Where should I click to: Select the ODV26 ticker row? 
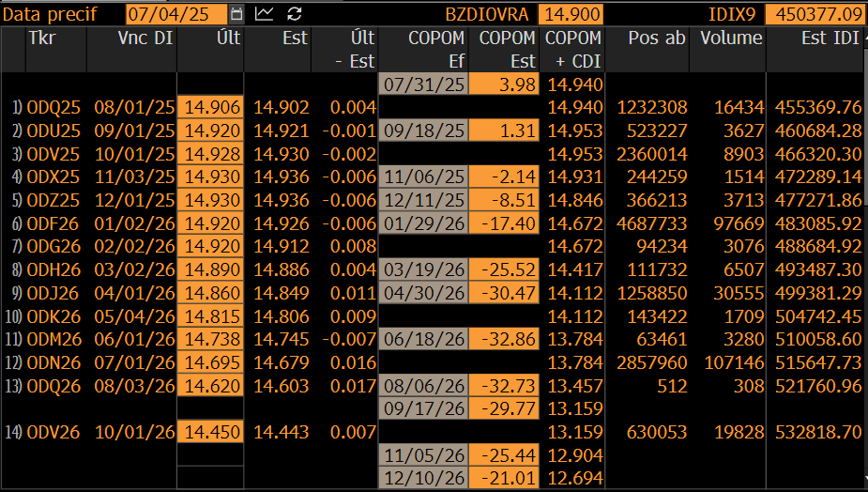click(434, 432)
